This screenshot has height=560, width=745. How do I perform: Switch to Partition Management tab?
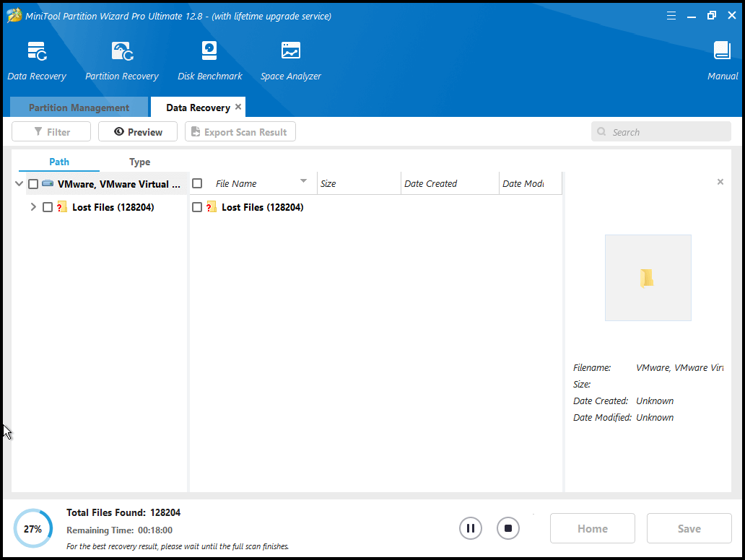tap(79, 108)
